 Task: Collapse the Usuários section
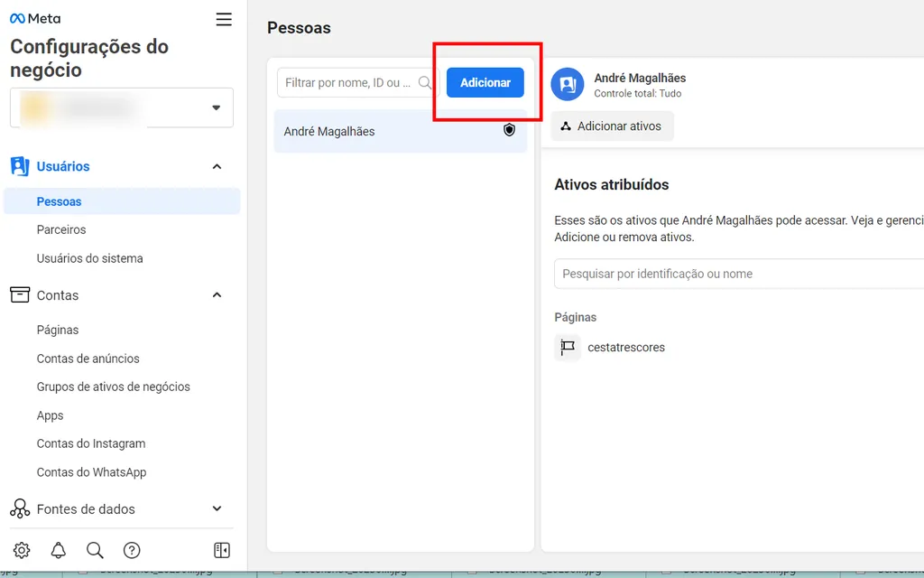click(x=217, y=166)
